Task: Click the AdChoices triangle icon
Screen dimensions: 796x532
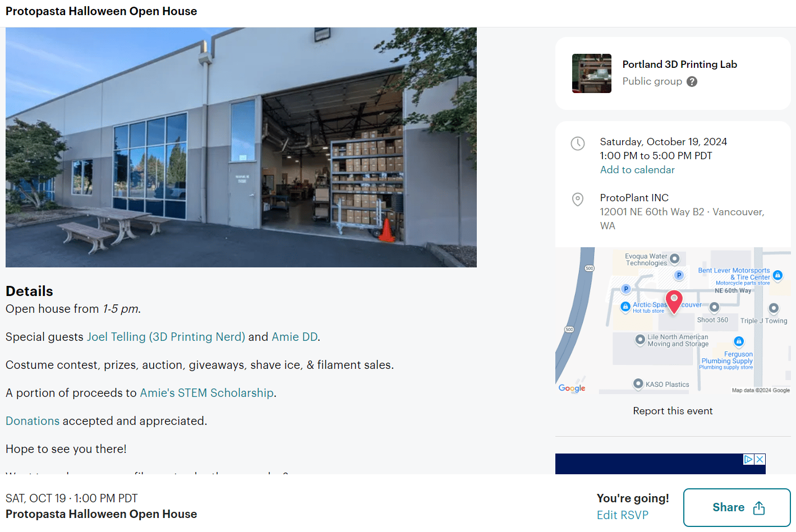Action: (x=748, y=459)
